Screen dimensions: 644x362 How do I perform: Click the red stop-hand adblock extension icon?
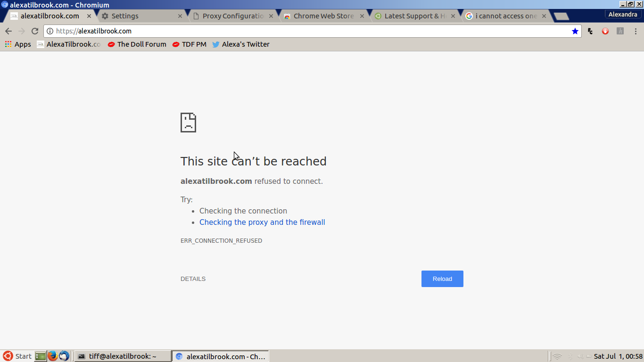605,31
